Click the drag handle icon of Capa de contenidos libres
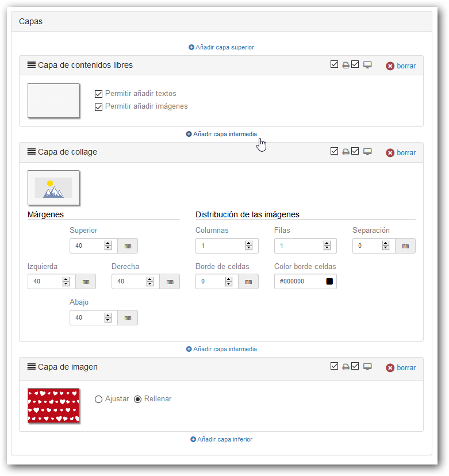449x476 pixels. click(x=32, y=64)
